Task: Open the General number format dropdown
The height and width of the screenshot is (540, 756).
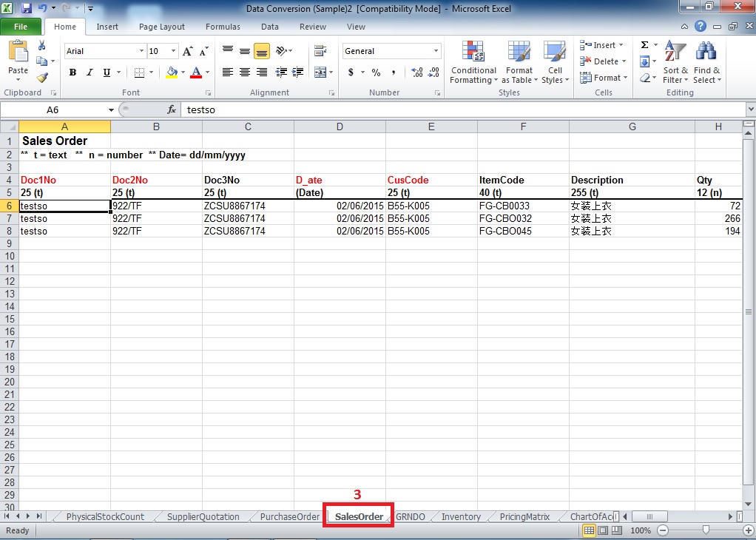Action: [x=436, y=51]
